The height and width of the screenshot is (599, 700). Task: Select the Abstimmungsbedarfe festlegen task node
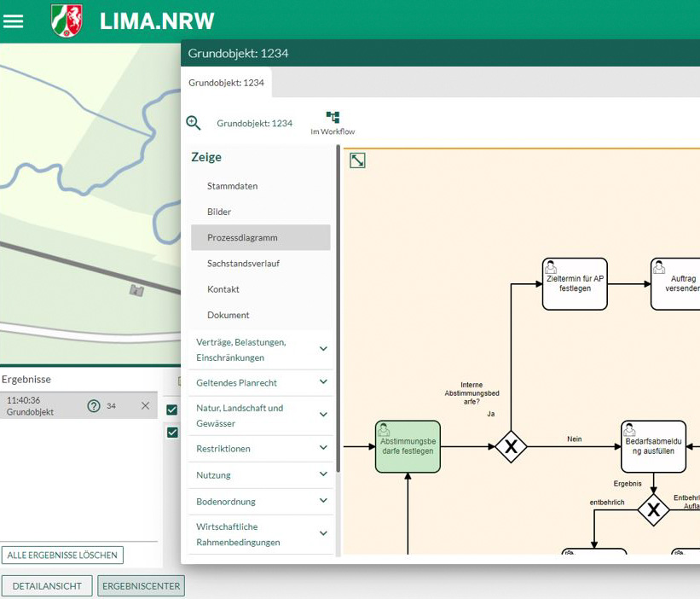click(x=408, y=446)
